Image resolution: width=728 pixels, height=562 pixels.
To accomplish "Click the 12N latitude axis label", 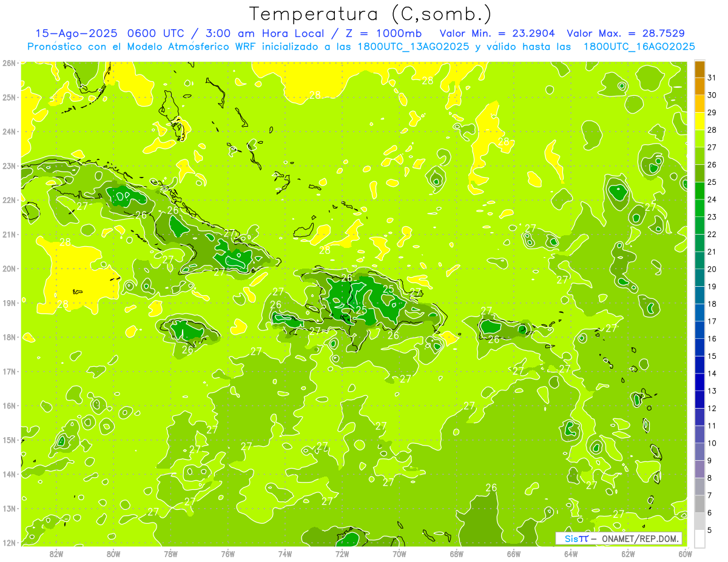I will pos(8,543).
